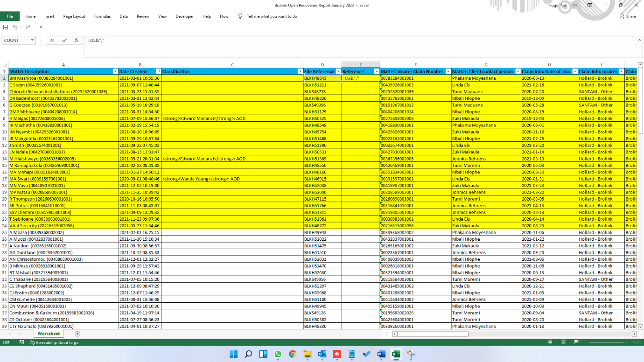Open the File tab
Viewport: 644px width, 362px height.
(x=10, y=16)
